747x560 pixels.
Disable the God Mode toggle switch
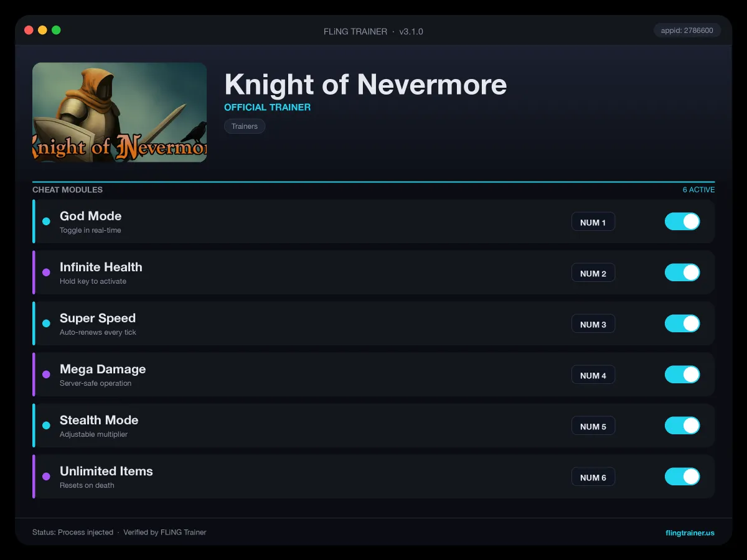[x=682, y=222]
